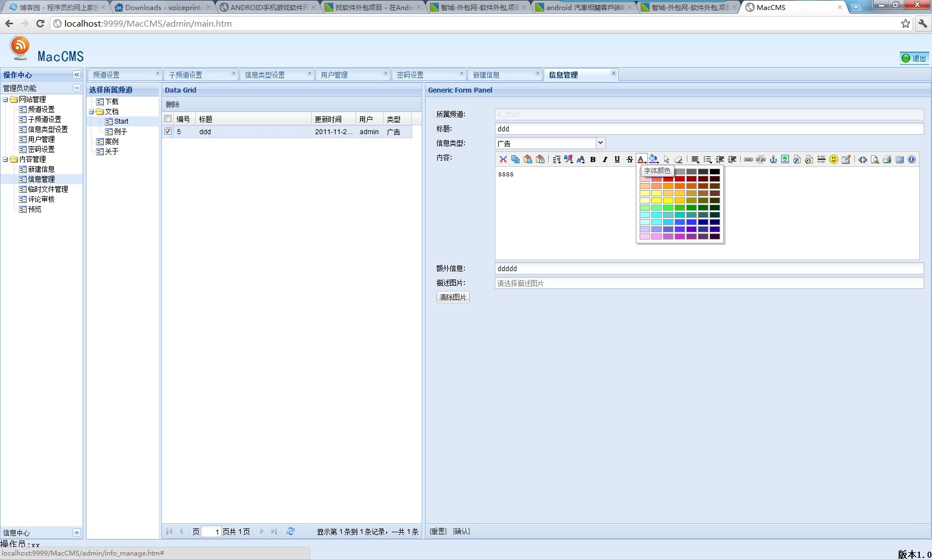Open the font family icon

568,159
